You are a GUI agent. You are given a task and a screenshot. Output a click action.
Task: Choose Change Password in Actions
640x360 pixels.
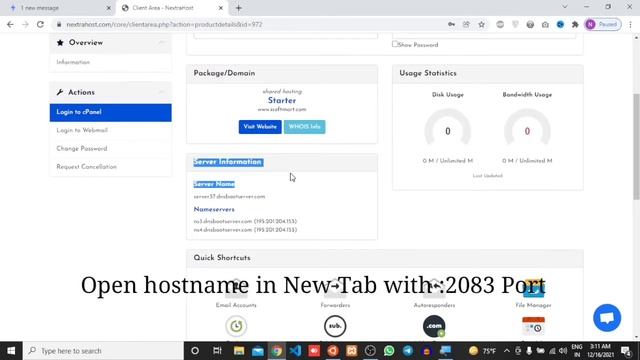(111, 149)
